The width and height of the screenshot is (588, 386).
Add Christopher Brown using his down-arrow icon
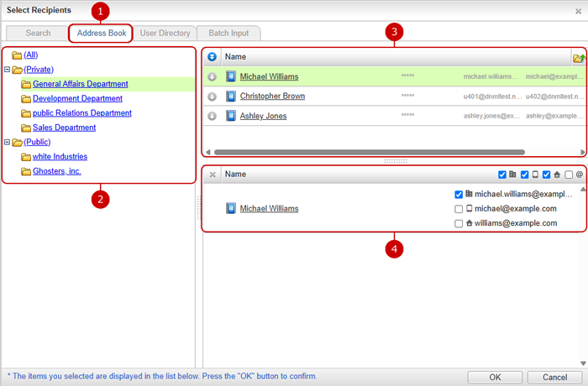tap(212, 96)
